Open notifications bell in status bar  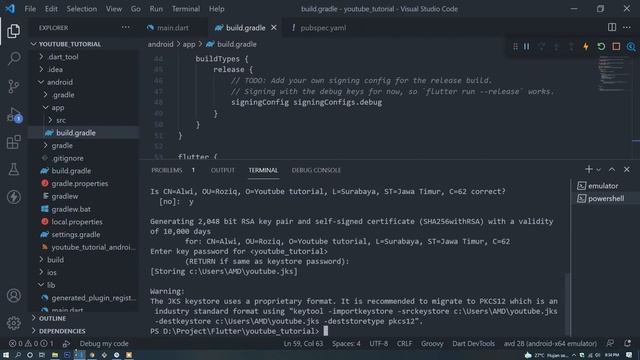click(627, 343)
